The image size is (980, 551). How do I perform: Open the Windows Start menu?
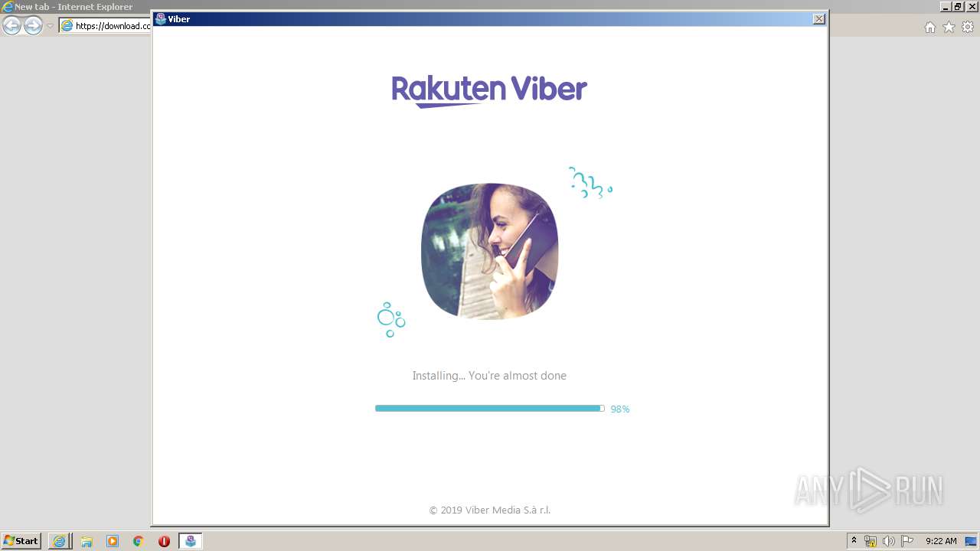pos(21,541)
